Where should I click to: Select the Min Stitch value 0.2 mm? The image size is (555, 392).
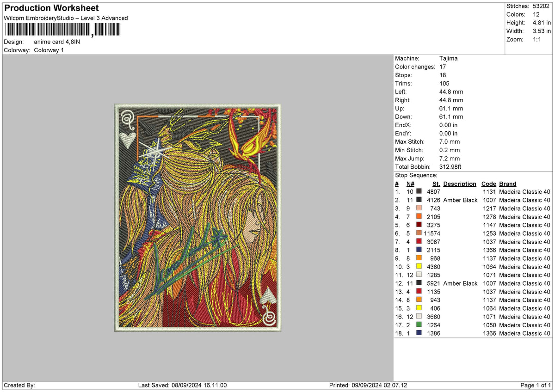(x=450, y=150)
